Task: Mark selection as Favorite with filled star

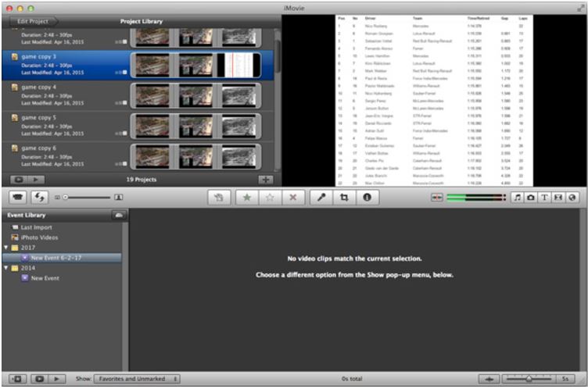Action: (x=247, y=198)
